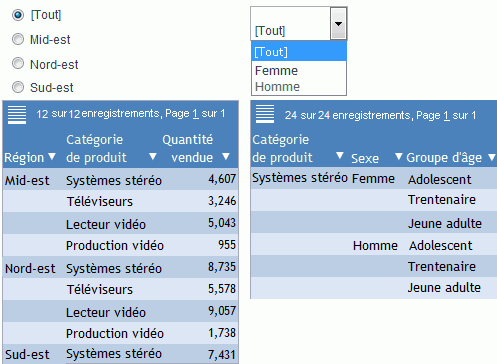Click page number 1 in left table header

pyautogui.click(x=196, y=114)
